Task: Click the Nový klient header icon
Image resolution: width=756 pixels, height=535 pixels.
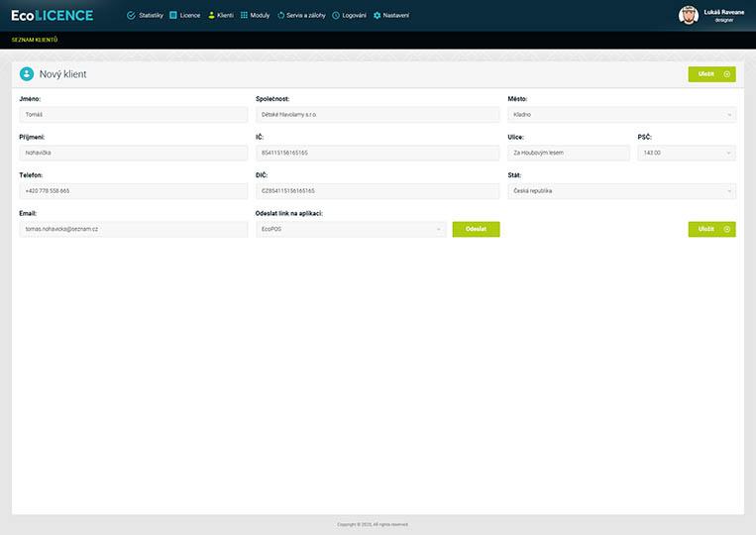Action: [27, 74]
